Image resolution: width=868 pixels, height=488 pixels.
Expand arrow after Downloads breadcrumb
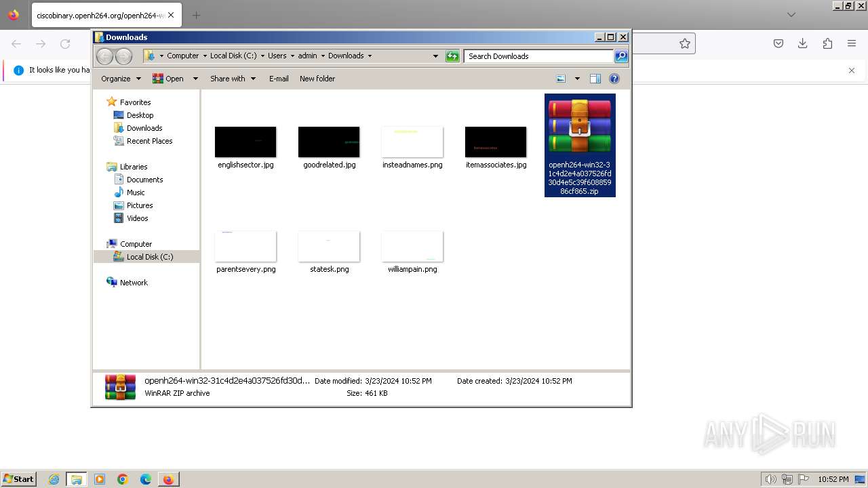(x=370, y=56)
